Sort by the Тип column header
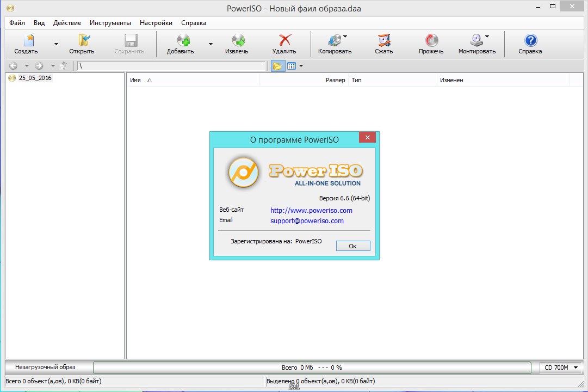588x392 pixels. [x=393, y=80]
